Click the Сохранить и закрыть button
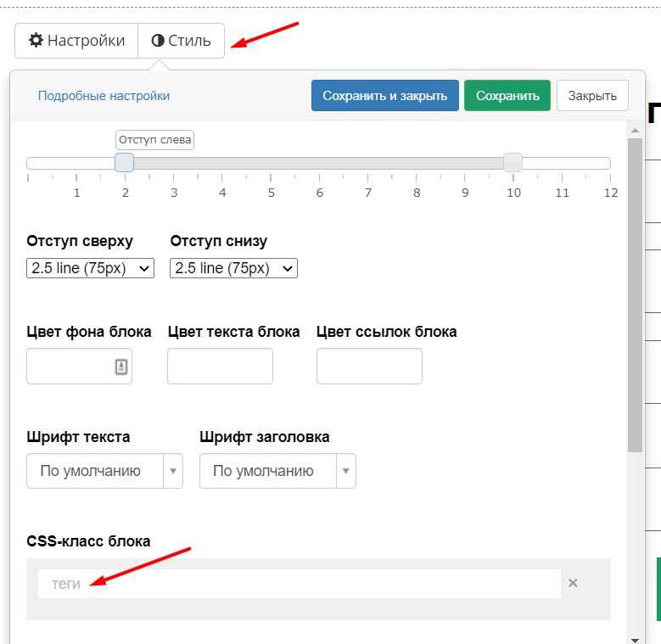This screenshot has width=661, height=644. click(x=385, y=96)
